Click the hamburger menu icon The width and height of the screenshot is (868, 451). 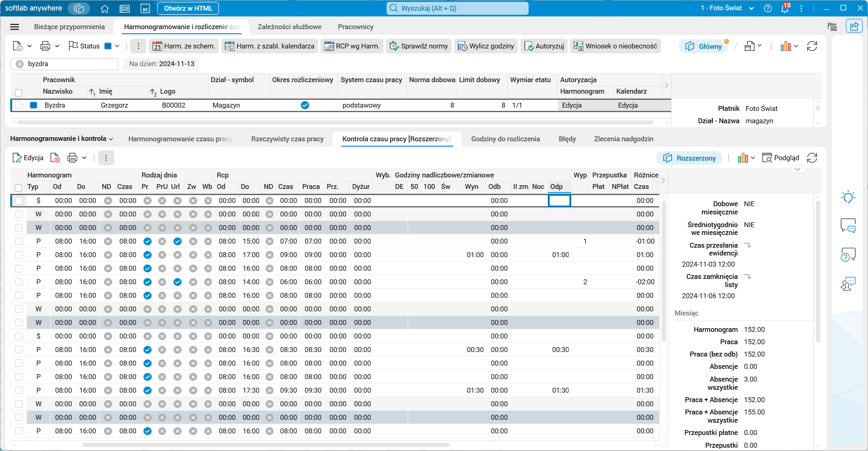14,27
